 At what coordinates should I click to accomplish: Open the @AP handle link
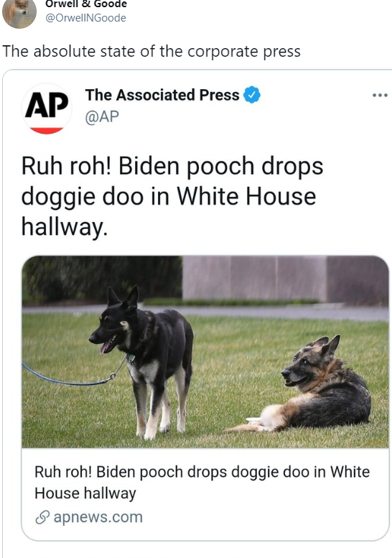(102, 117)
